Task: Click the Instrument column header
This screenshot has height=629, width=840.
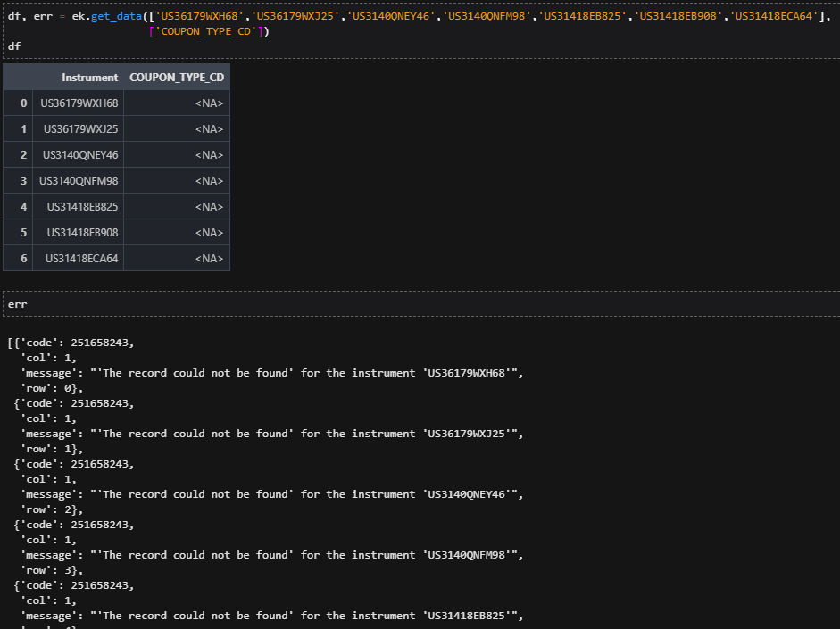Action: click(x=79, y=77)
